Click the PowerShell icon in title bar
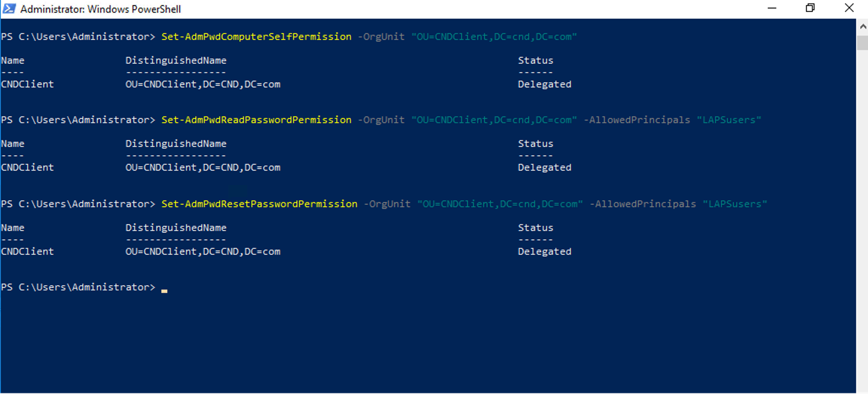The image size is (868, 394). 9,9
